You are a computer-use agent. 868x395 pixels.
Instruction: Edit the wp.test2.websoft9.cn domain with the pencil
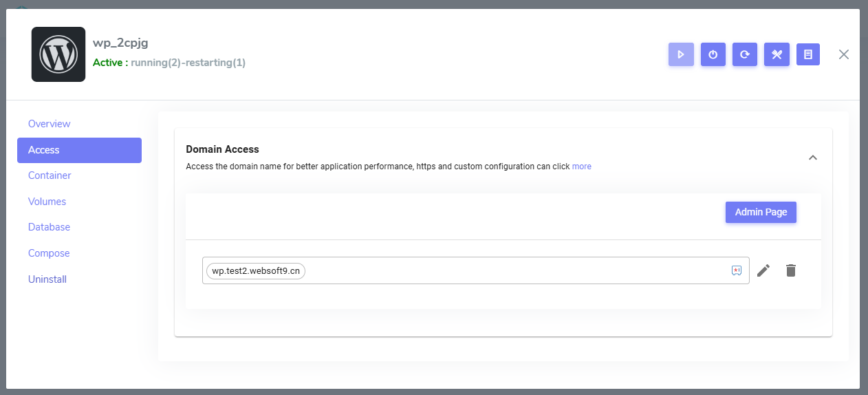[x=763, y=270]
